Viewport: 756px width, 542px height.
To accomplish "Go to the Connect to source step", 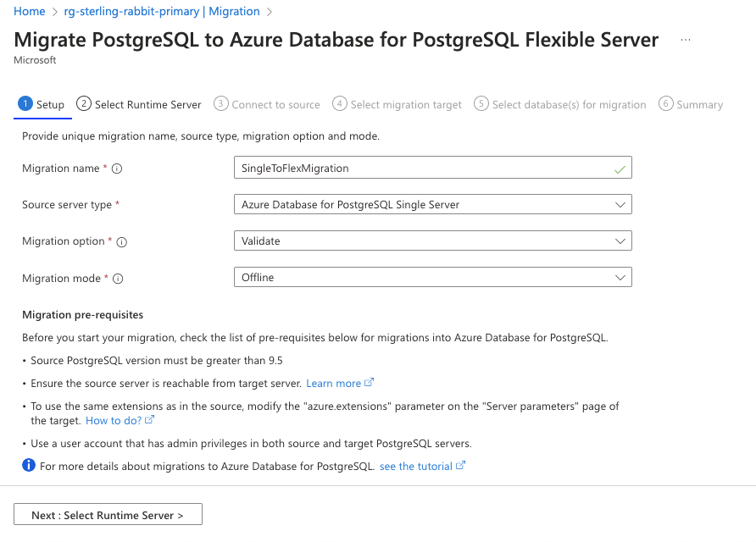I will click(267, 104).
